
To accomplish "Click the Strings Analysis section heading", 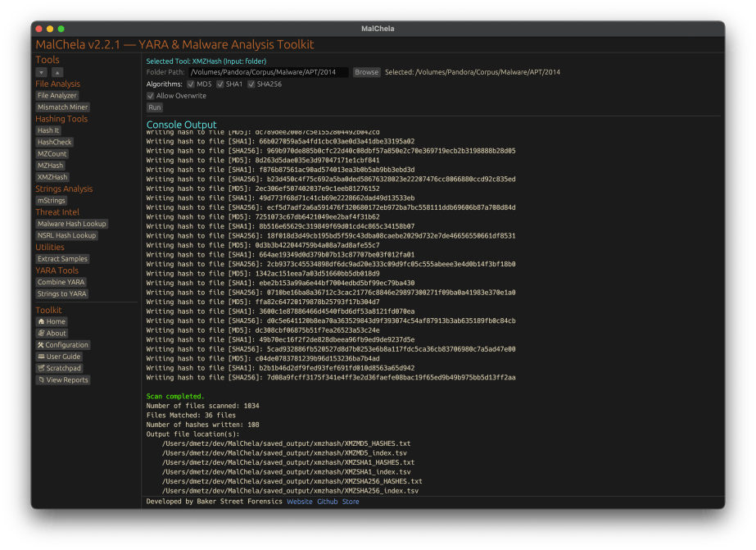I will tap(64, 189).
